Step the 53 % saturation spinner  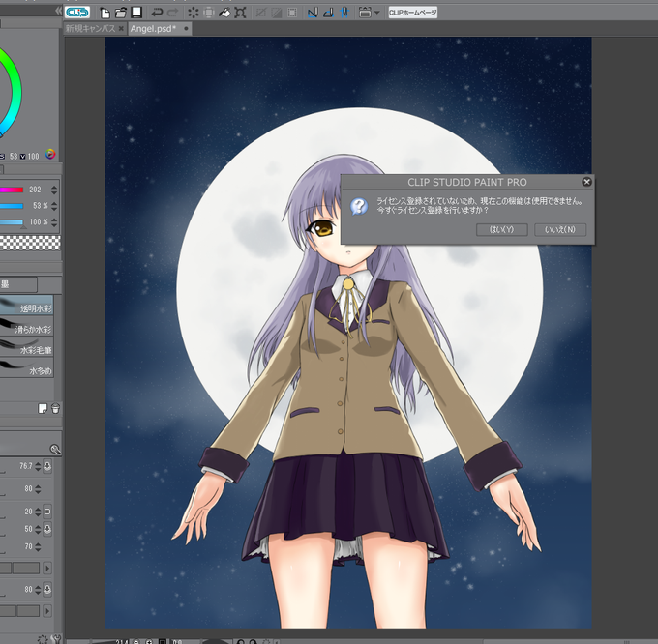click(54, 206)
